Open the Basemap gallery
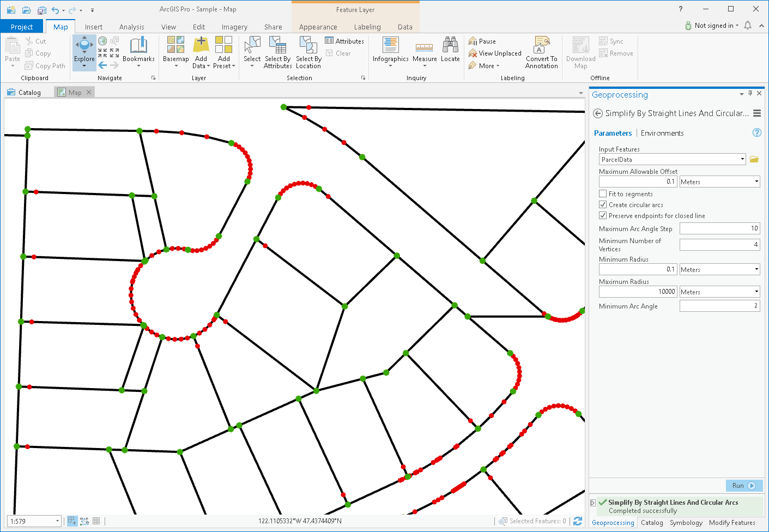The image size is (769, 532). [x=175, y=52]
